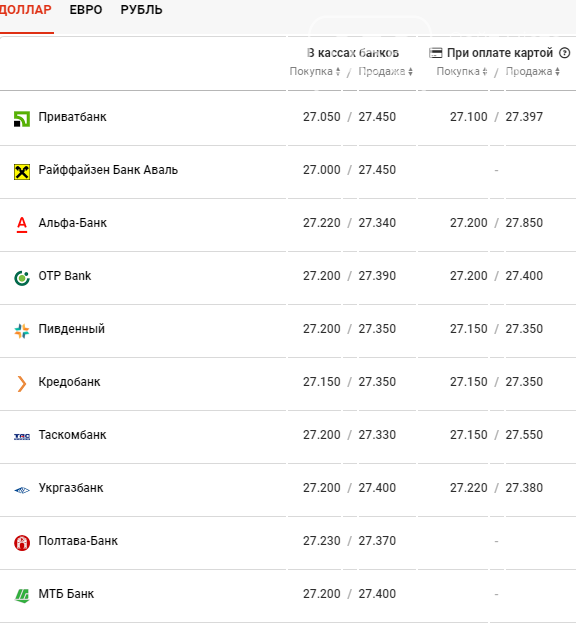Open the Полтава-Банк link
This screenshot has height=623, width=576.
(78, 541)
